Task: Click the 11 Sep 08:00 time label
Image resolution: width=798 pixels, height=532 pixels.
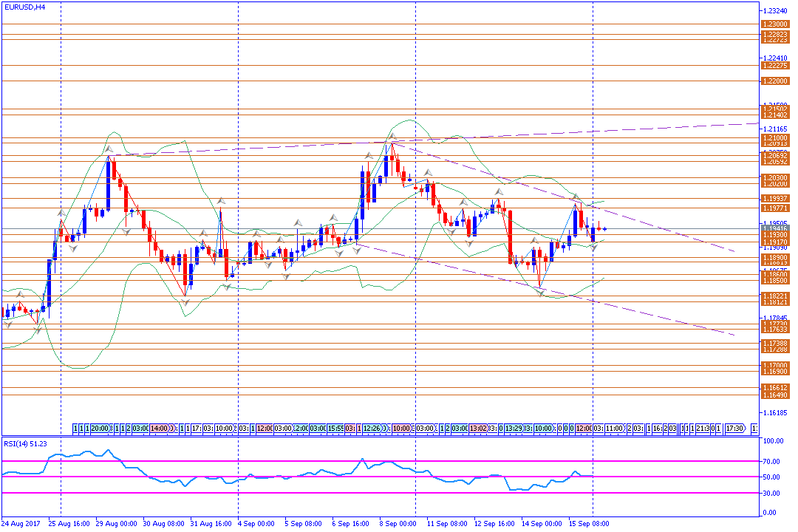Action: click(x=447, y=523)
